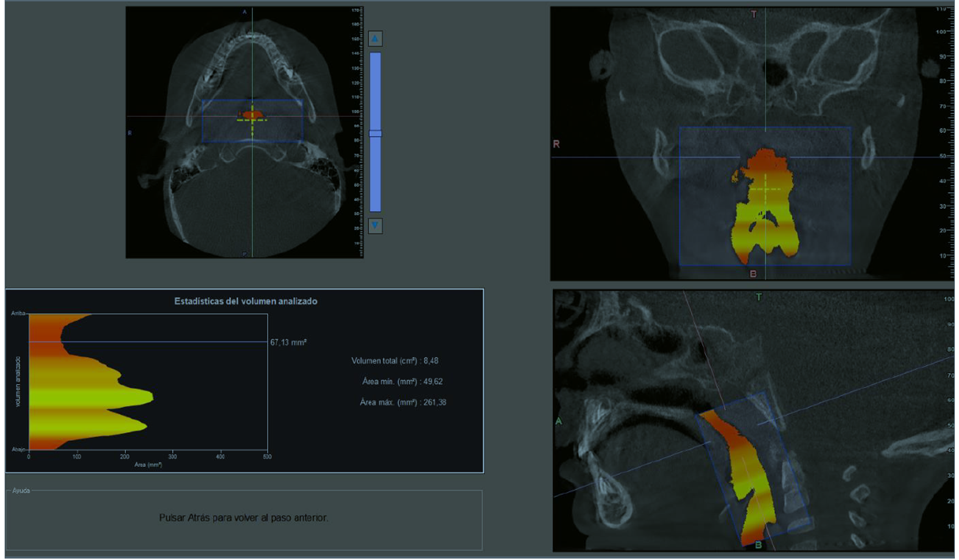959x560 pixels.
Task: Click the yellow dashed crosshair in coronal view
Action: pyautogui.click(x=765, y=189)
